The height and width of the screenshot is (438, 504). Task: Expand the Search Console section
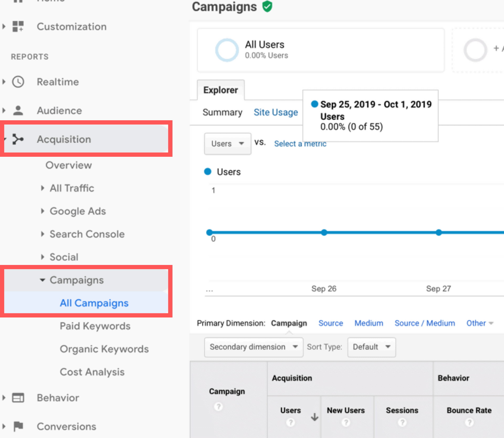43,234
